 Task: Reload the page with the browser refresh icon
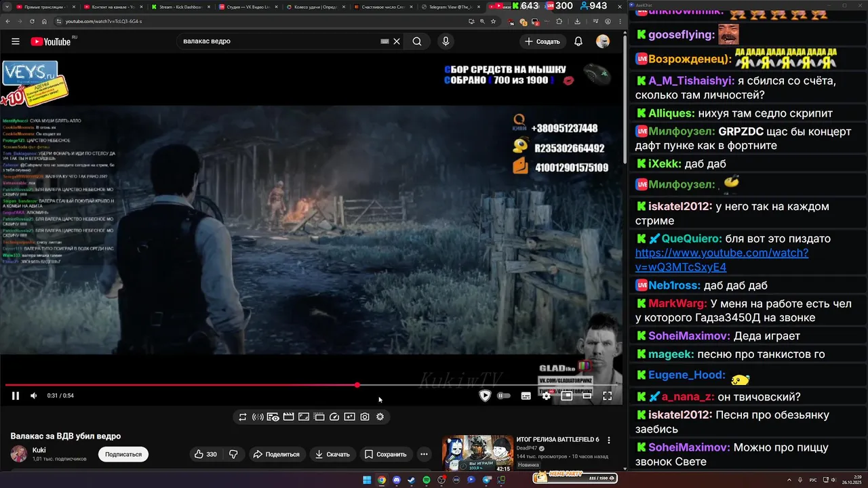(31, 21)
